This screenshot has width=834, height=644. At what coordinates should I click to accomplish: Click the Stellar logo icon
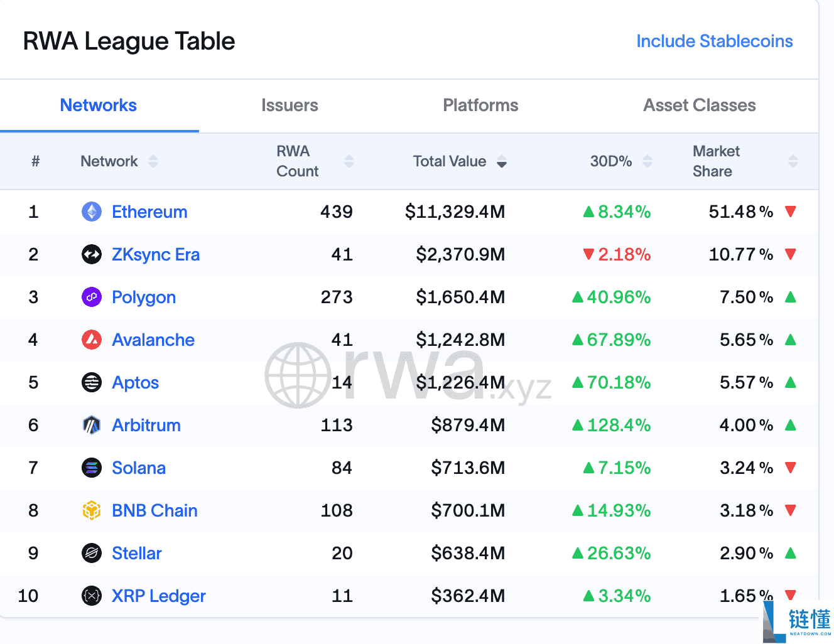(92, 553)
